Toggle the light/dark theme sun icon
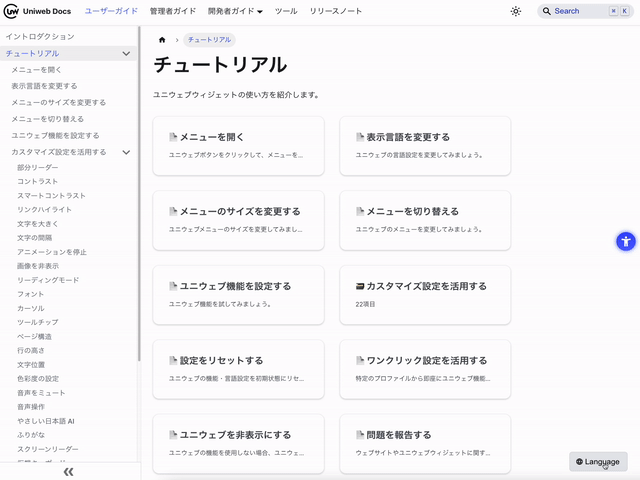 click(516, 11)
